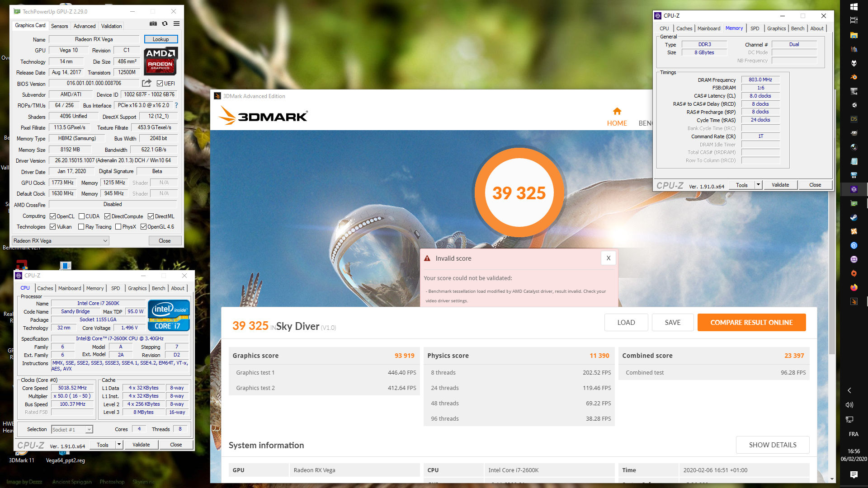The height and width of the screenshot is (488, 868).
Task: Click the Close button in GPU-Z
Action: pyautogui.click(x=165, y=241)
